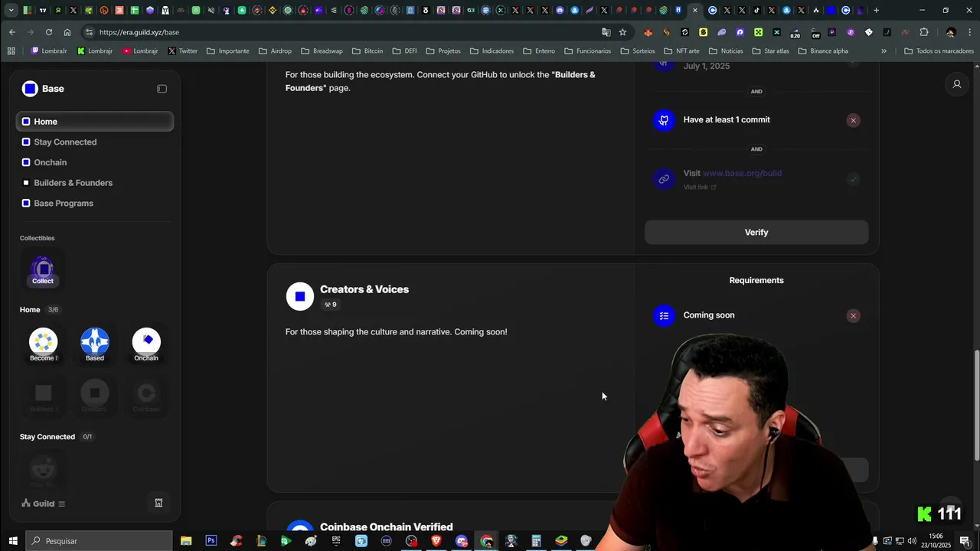The width and height of the screenshot is (980, 551).
Task: Click the red X next to 'Have at least 1 commit'
Action: pyautogui.click(x=853, y=120)
